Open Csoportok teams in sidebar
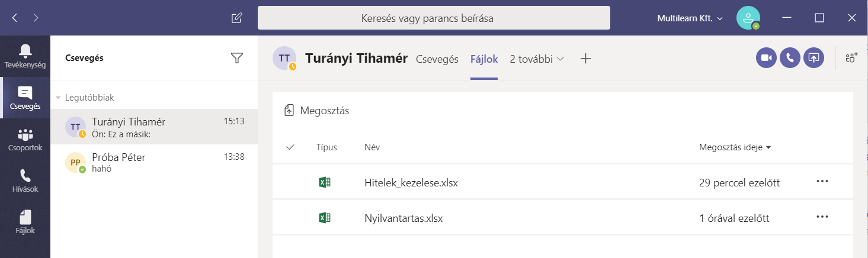This screenshot has height=258, width=868. 25,140
